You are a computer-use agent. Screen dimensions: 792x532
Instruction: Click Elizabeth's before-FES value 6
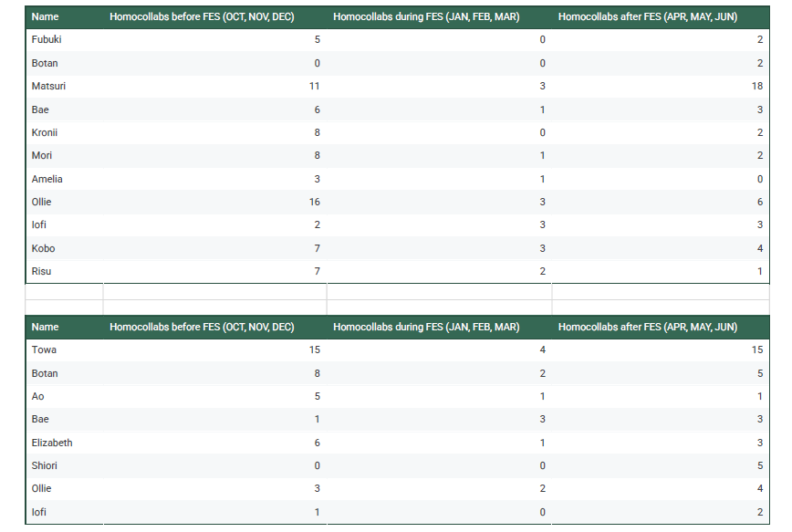318,443
